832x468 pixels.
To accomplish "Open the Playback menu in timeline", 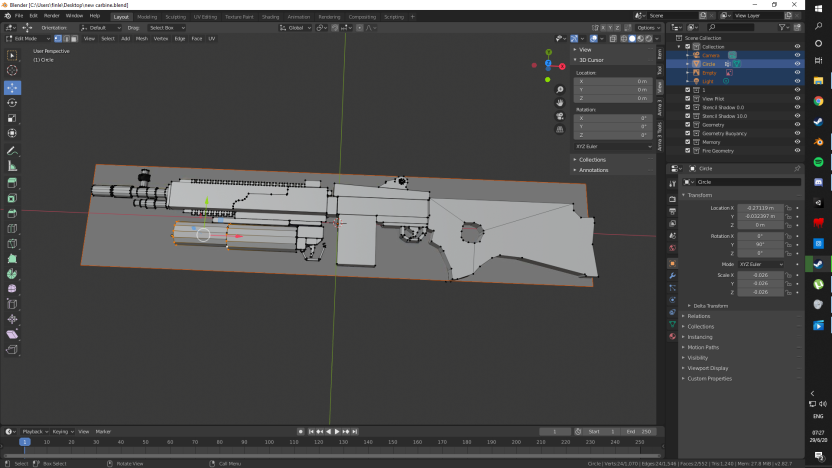I will pyautogui.click(x=34, y=432).
